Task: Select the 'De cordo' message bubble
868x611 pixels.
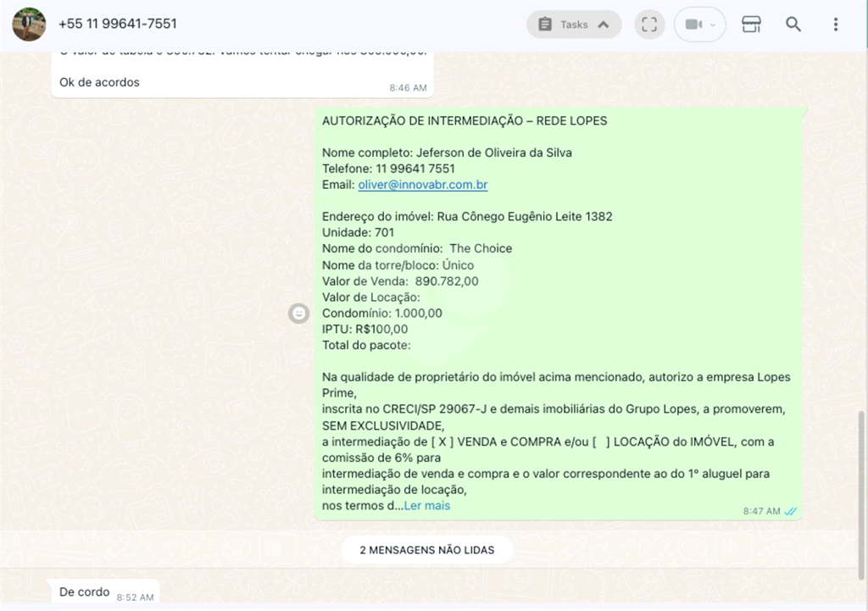Action: coord(85,592)
